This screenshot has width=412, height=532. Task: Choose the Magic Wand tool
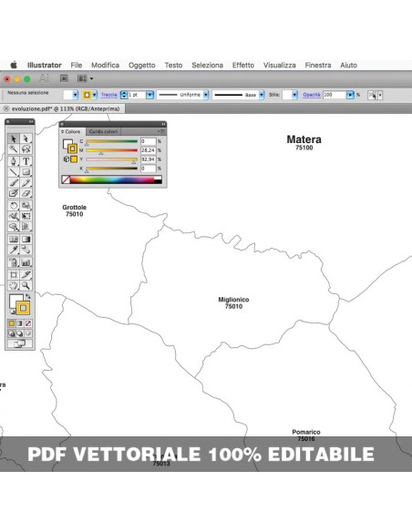point(14,149)
